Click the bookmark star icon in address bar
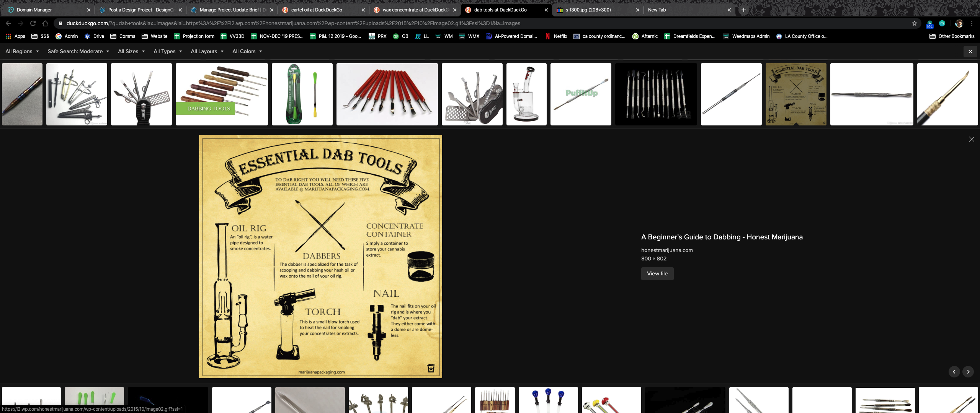This screenshot has height=413, width=980. click(915, 23)
